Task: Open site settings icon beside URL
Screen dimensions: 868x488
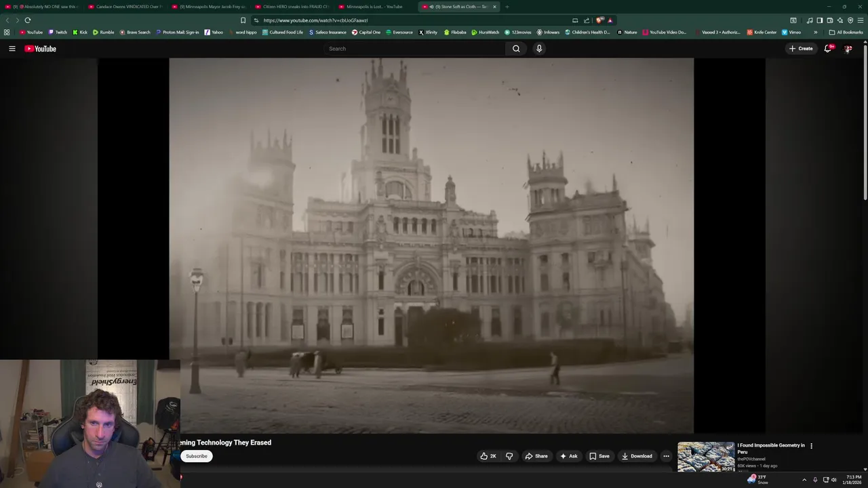Action: (256, 20)
